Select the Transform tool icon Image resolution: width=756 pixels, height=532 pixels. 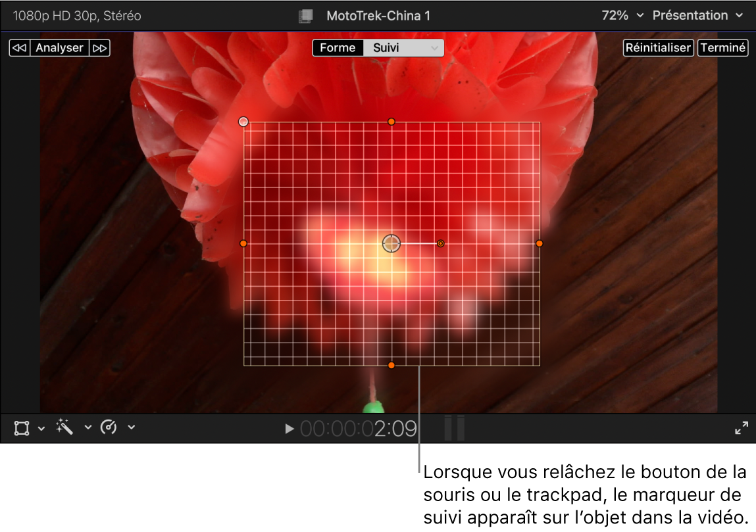[22, 428]
